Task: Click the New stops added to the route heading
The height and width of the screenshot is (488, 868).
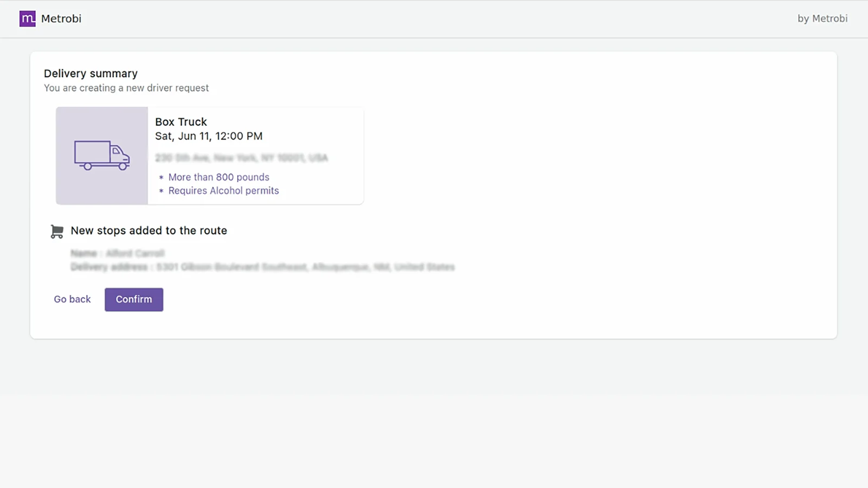Action: point(149,230)
